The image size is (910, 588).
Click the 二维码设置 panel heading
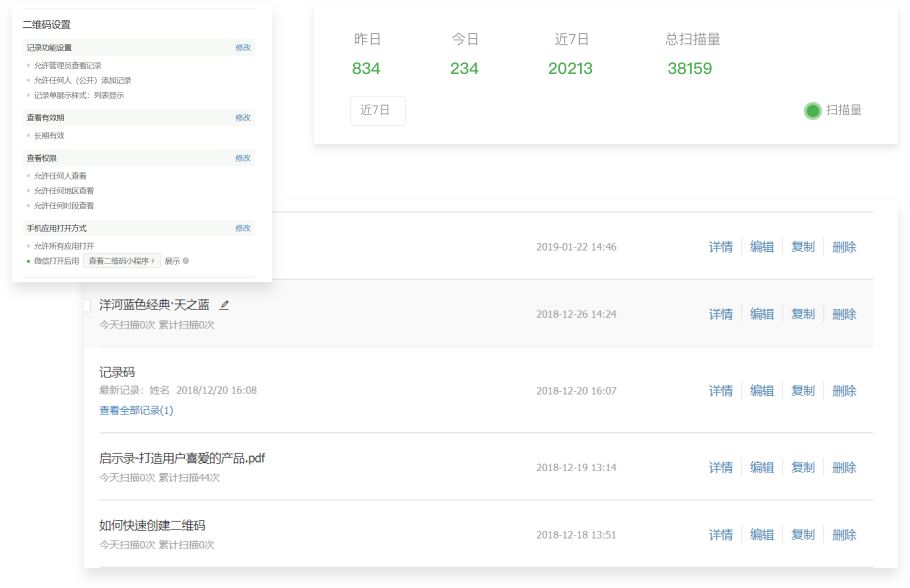point(46,24)
